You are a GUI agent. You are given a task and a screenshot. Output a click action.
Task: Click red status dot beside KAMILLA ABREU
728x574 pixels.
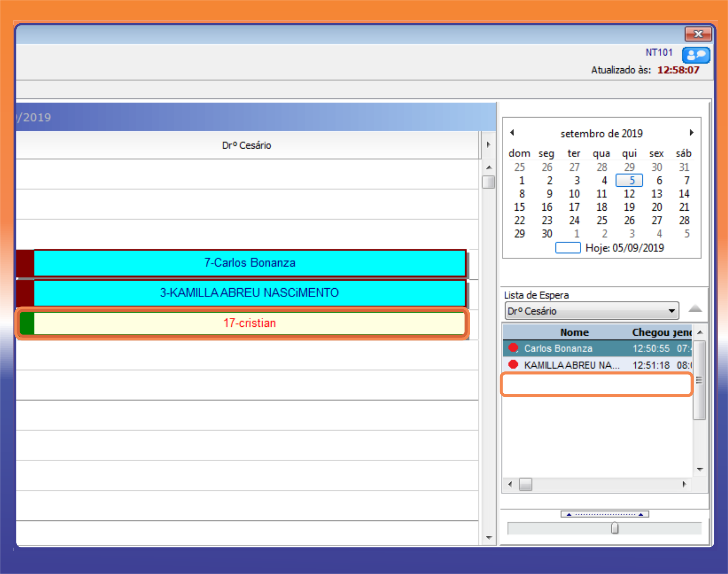tap(513, 365)
